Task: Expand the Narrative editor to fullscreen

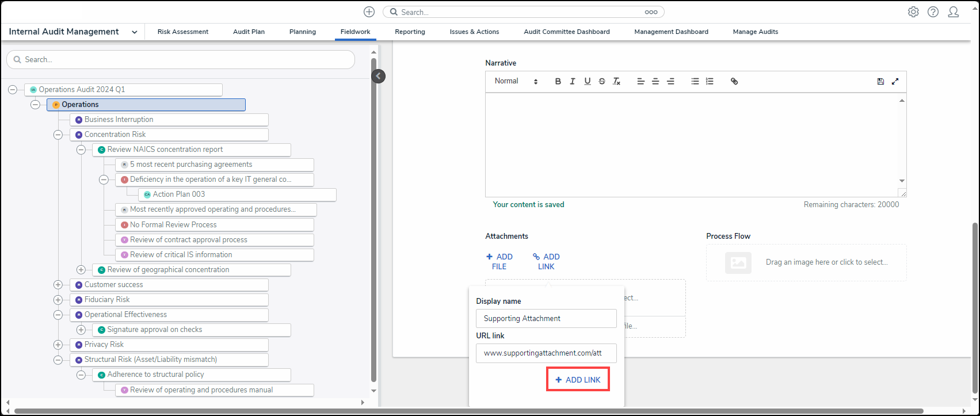Action: pyautogui.click(x=895, y=82)
